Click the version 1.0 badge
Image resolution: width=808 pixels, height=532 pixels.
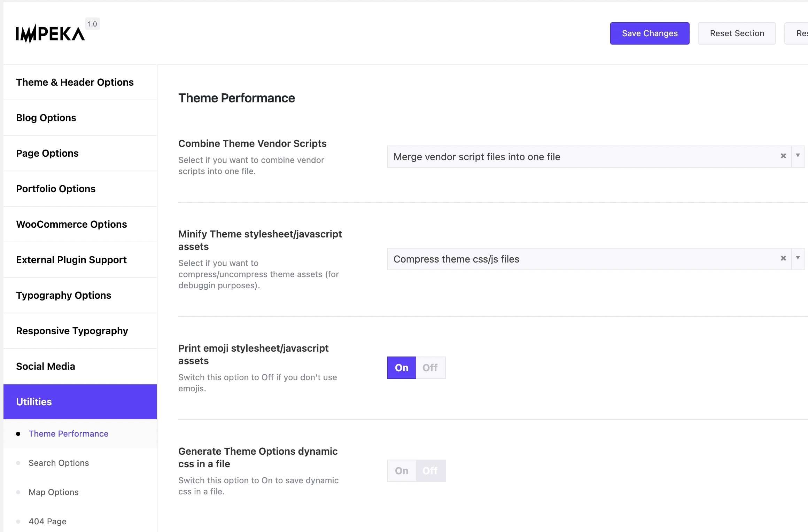92,24
